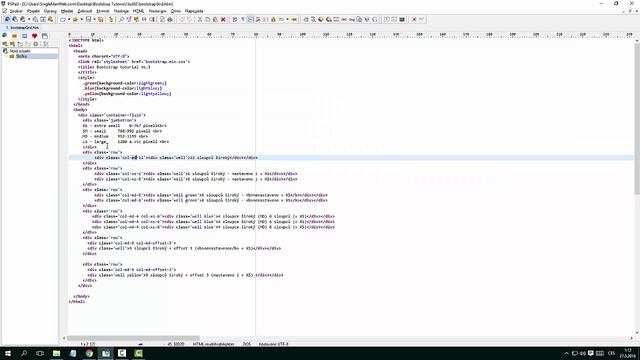This screenshot has width=640, height=360.
Task: Open the Hledat menu
Action: tap(67, 11)
